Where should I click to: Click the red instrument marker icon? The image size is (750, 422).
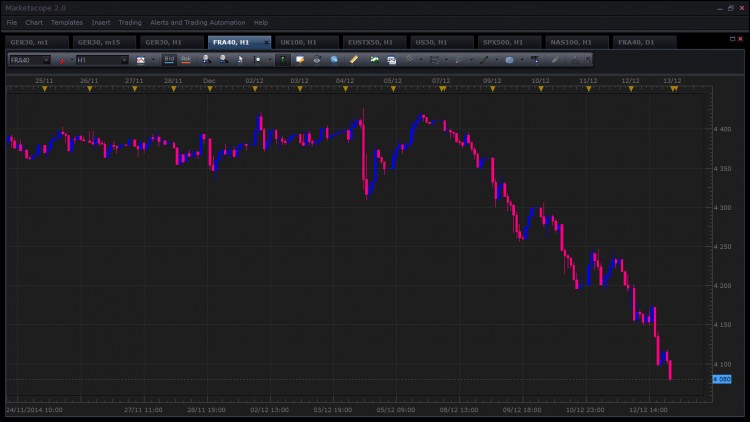pos(61,60)
